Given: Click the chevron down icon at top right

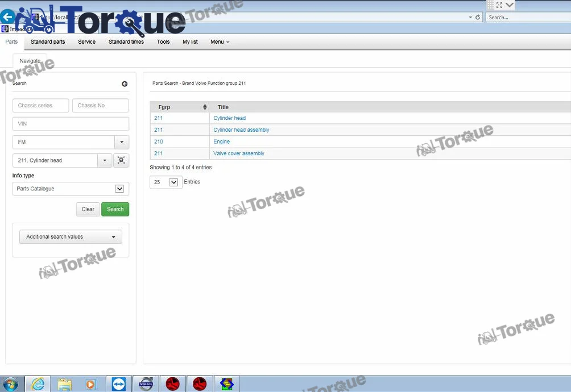Looking at the screenshot, I should click(x=510, y=5).
